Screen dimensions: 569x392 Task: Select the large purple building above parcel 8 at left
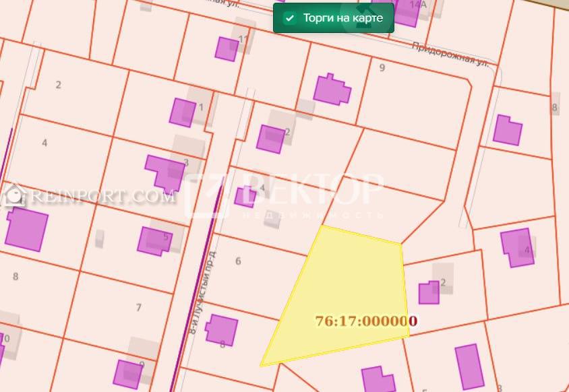click(27, 229)
